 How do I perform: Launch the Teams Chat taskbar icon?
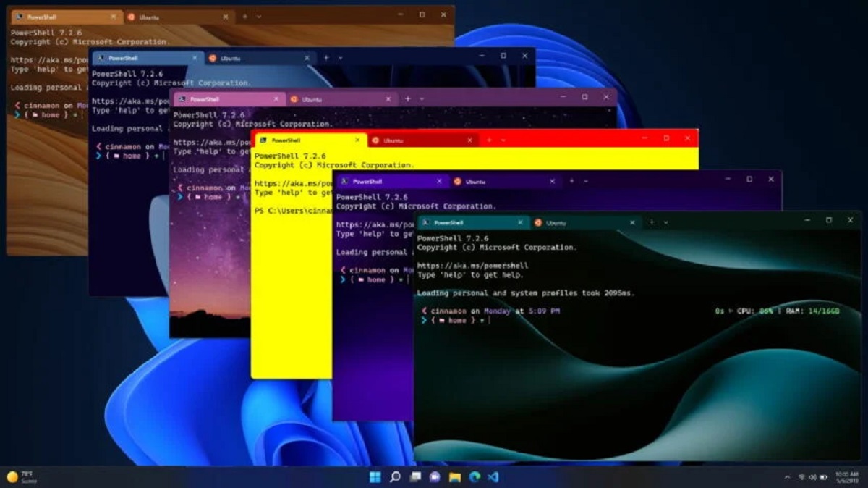click(435, 477)
